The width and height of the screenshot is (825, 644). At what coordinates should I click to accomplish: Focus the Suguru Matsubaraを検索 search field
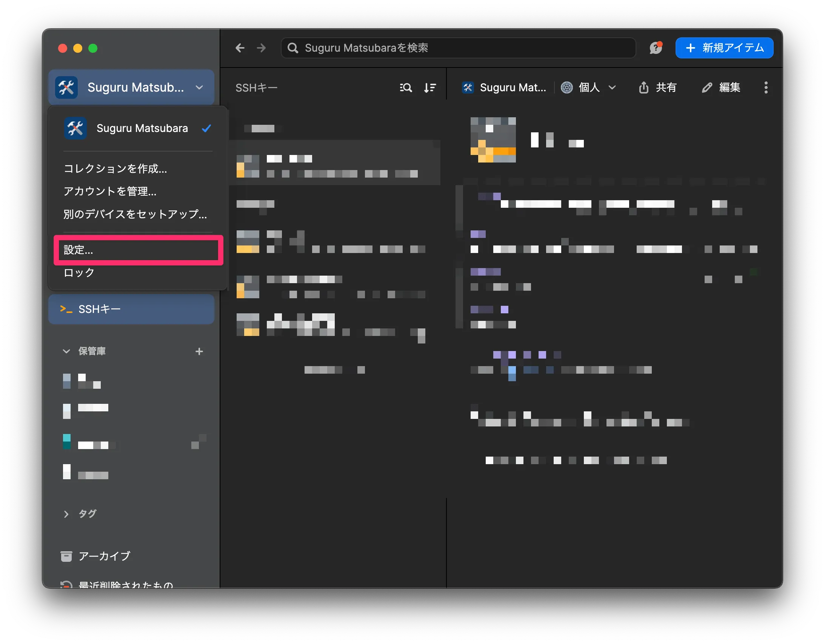click(x=458, y=48)
